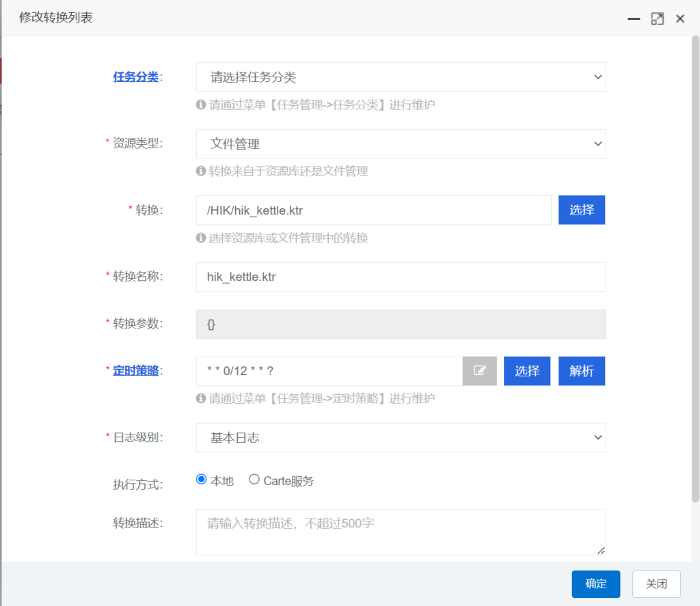Maximize the 修改转换列表 dialog window
700x606 pixels.
[657, 19]
